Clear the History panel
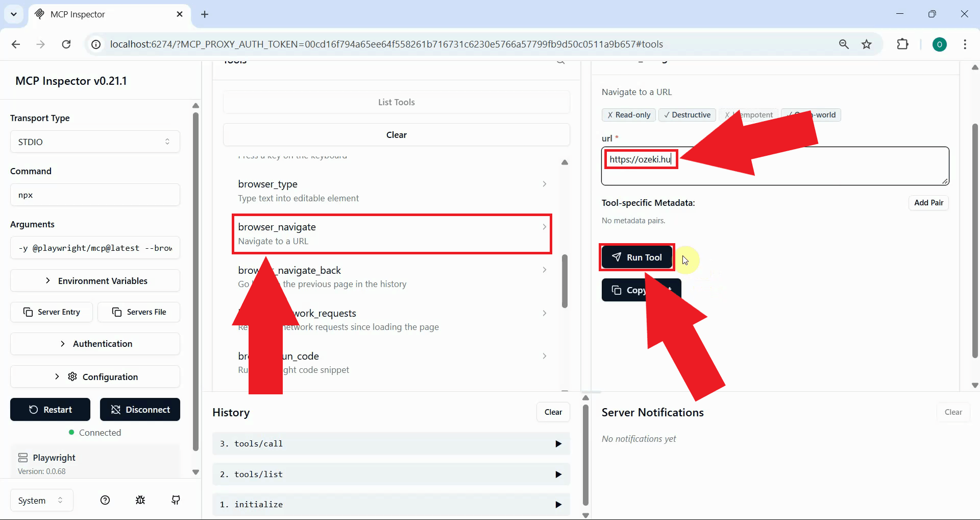The image size is (980, 520). pos(553,412)
